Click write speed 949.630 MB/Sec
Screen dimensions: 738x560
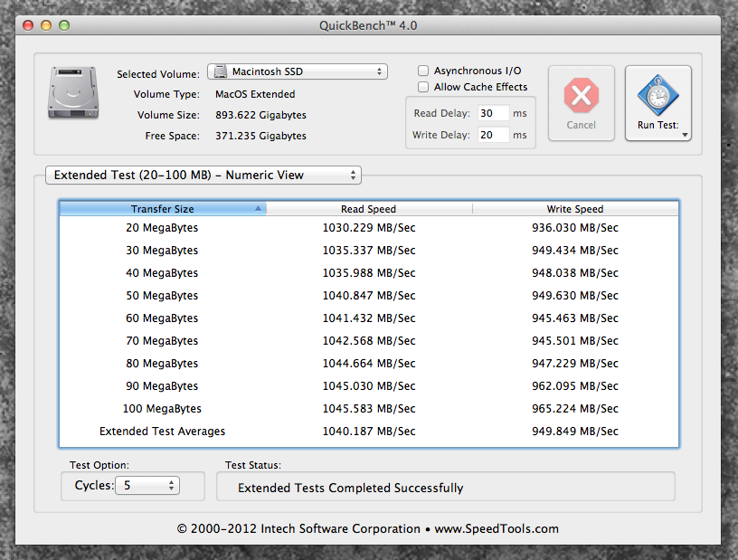pos(575,296)
